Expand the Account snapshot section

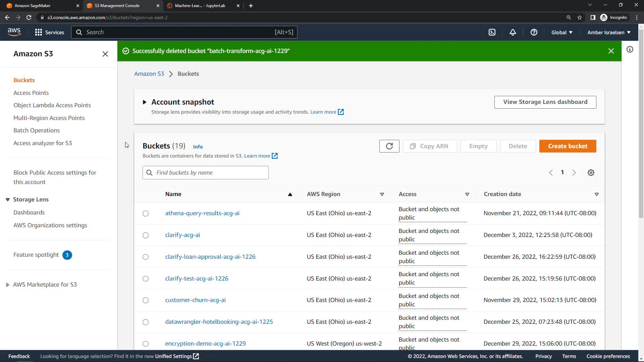[x=145, y=102]
